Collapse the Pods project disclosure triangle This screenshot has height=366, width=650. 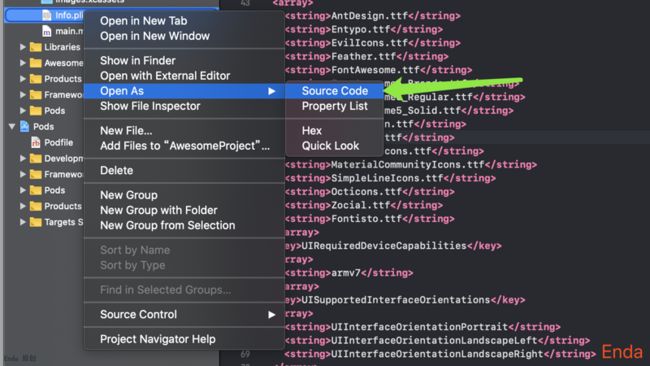tap(12, 126)
